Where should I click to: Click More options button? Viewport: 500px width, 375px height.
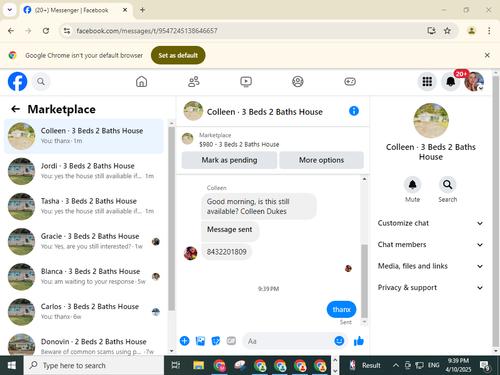pyautogui.click(x=321, y=160)
